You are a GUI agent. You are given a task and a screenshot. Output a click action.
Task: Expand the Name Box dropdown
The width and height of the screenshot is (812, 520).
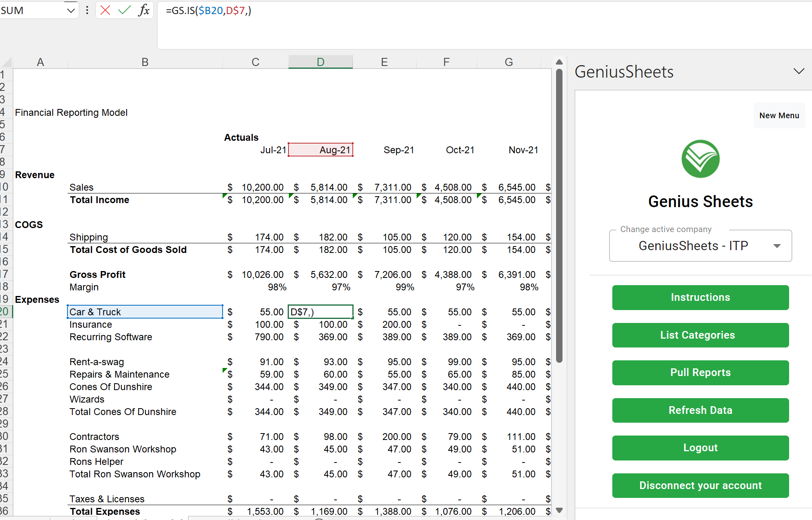click(x=71, y=10)
